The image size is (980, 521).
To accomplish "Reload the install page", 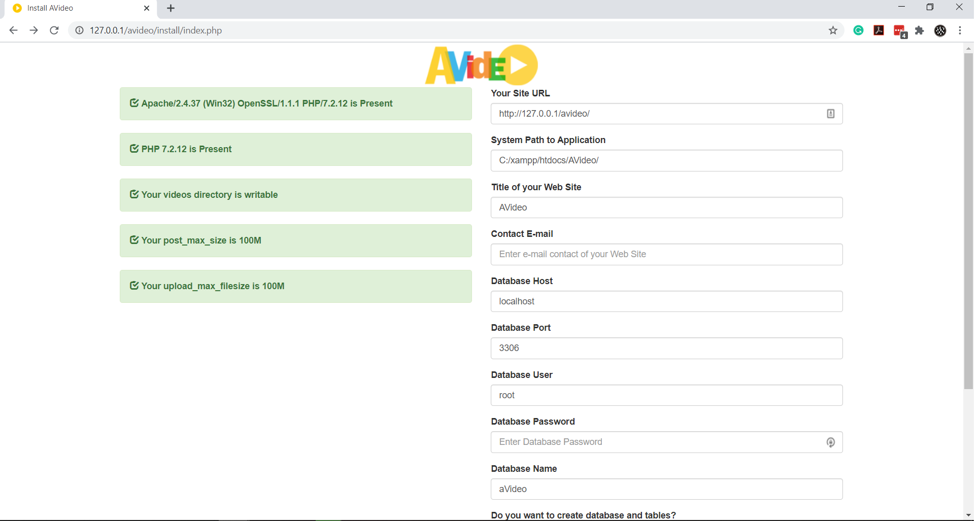I will 54,30.
